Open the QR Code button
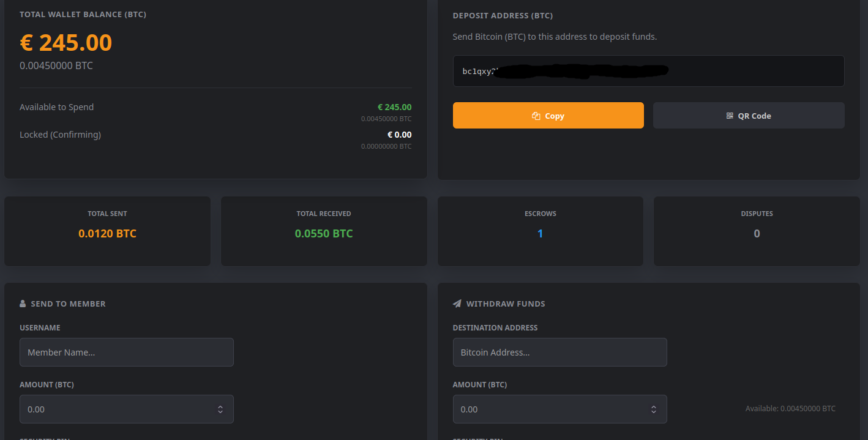 749,116
